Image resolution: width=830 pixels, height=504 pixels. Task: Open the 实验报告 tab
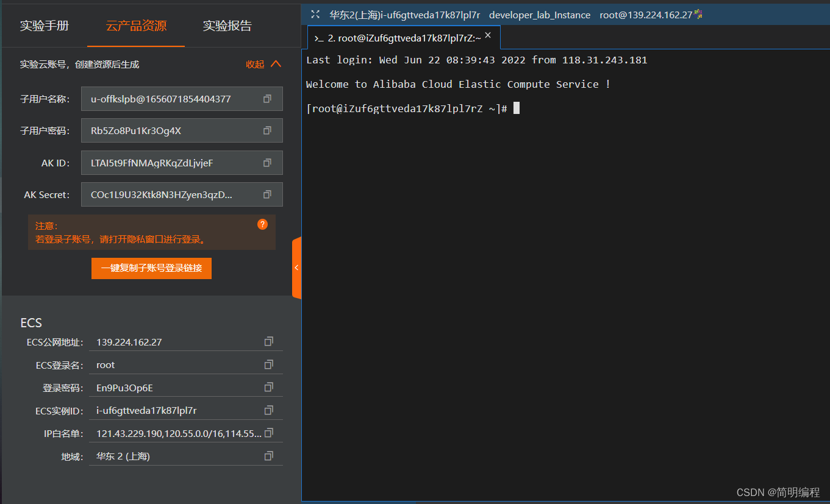[x=227, y=26]
